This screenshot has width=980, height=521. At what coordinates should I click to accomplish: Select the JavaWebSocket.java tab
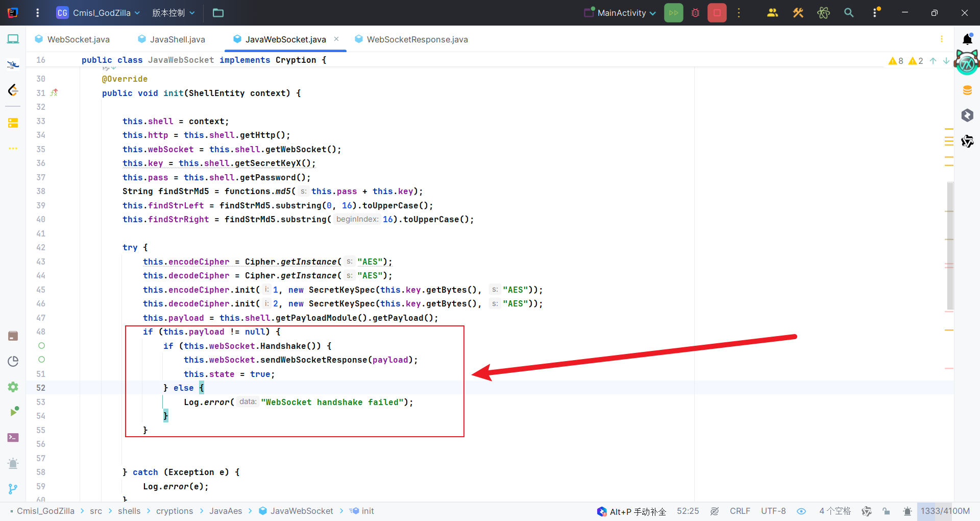coord(285,39)
